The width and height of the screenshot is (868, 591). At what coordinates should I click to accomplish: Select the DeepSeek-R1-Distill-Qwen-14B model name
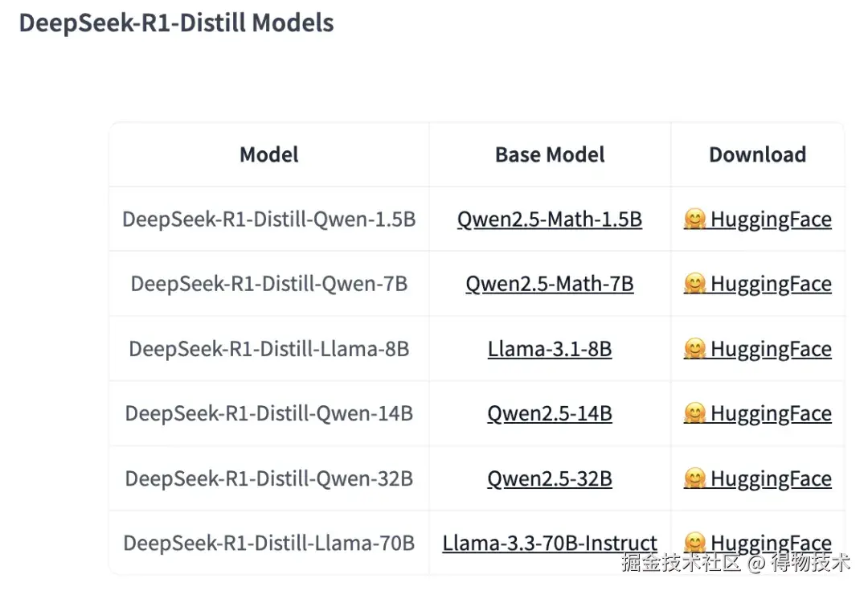click(269, 413)
